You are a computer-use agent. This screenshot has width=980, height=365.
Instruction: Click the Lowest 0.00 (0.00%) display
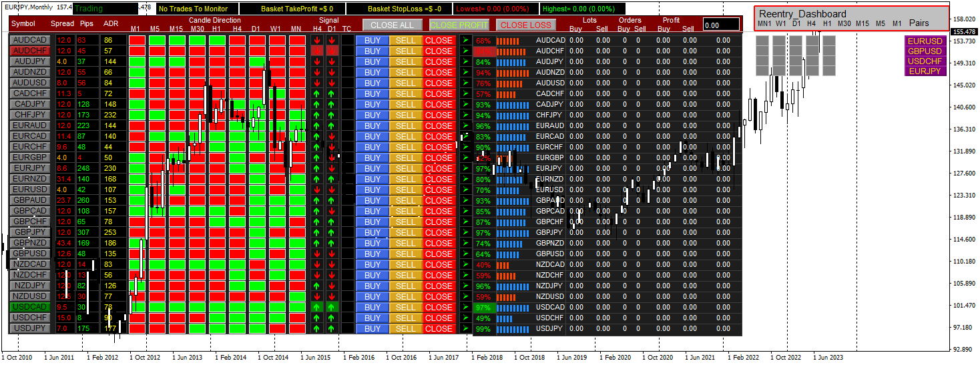point(493,9)
